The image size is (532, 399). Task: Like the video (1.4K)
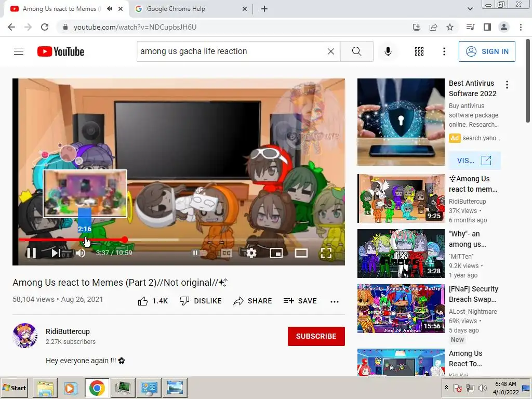pos(153,301)
